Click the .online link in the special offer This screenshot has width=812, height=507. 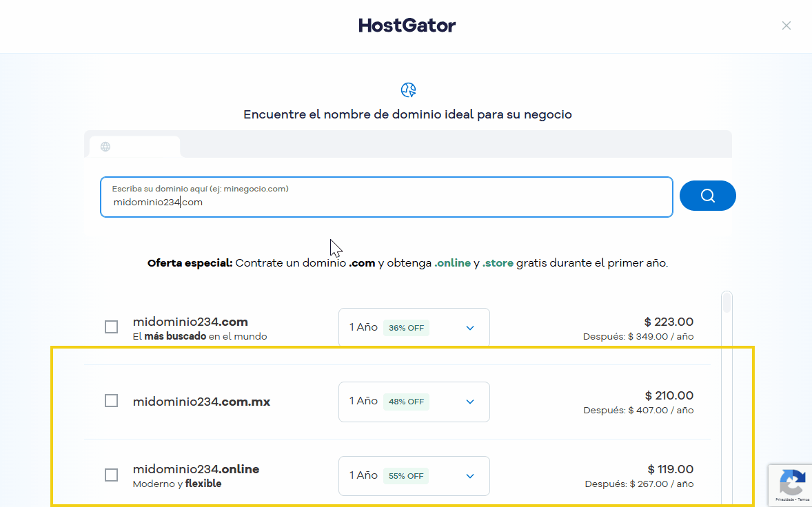tap(452, 263)
